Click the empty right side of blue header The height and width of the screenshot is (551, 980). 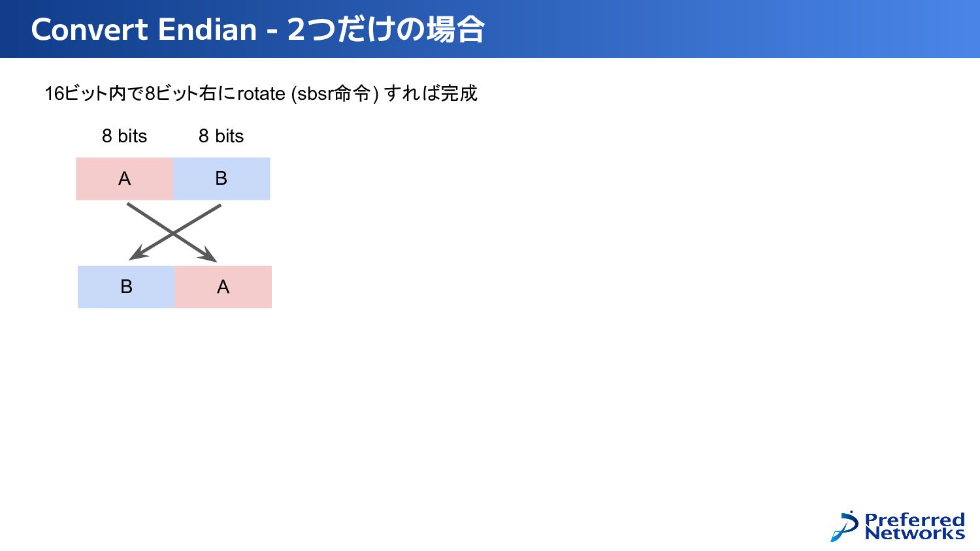coord(732,29)
